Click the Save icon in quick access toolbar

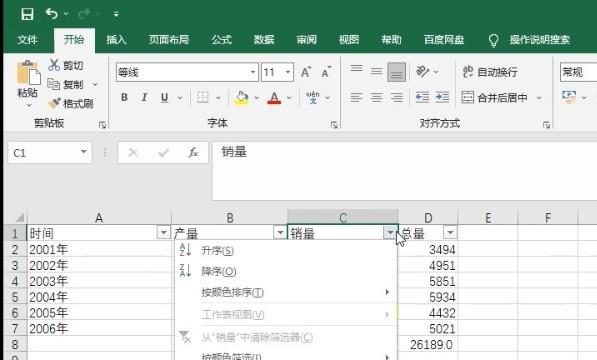[27, 14]
